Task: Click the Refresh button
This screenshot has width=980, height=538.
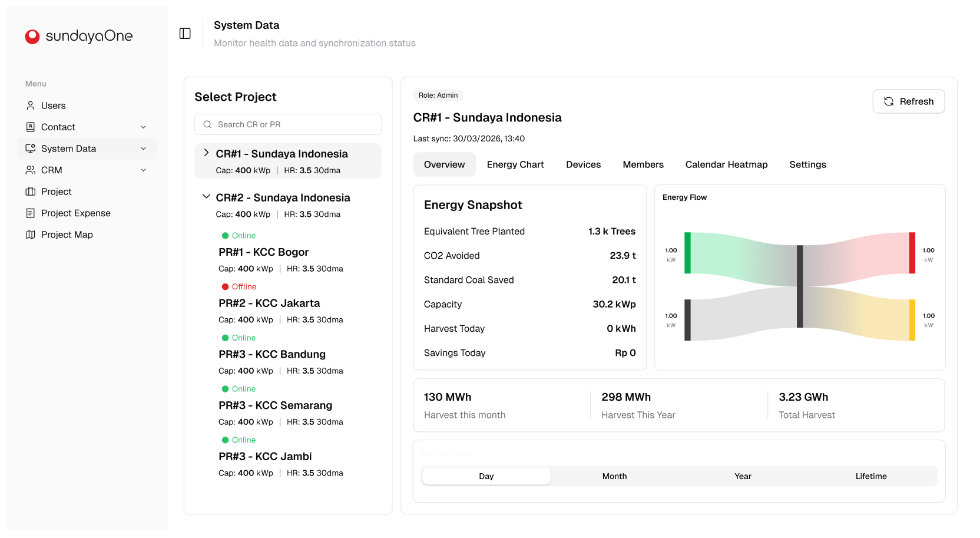Action: click(909, 101)
